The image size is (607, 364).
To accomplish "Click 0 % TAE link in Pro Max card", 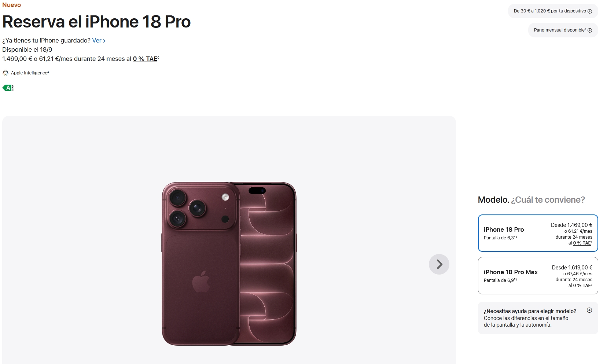I will [x=582, y=286].
